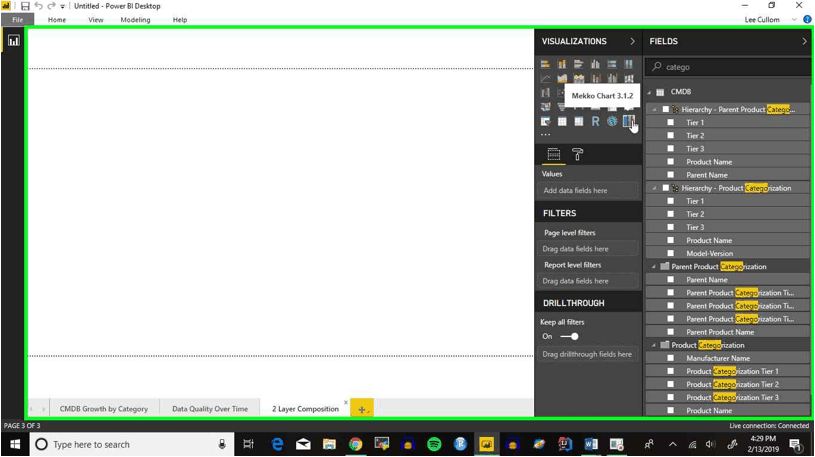The height and width of the screenshot is (457, 815).
Task: Collapse the Product Categorization folder
Action: (654, 345)
